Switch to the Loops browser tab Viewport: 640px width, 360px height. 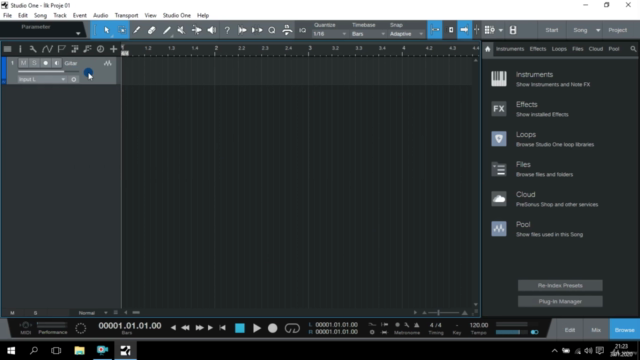[x=559, y=49]
